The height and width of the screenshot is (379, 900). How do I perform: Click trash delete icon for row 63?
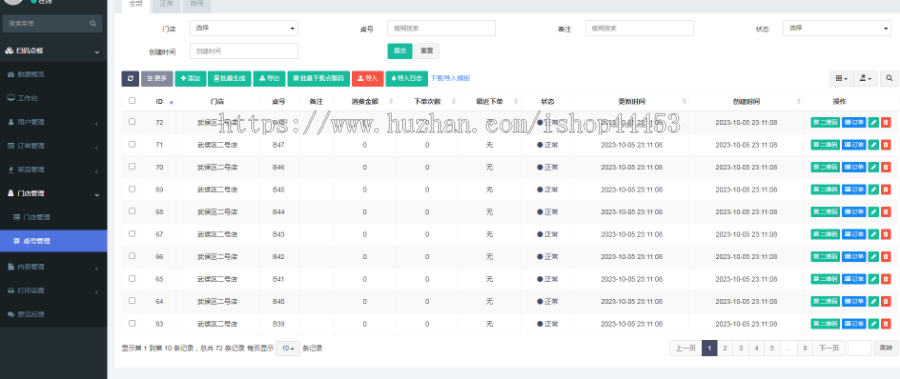(x=886, y=324)
